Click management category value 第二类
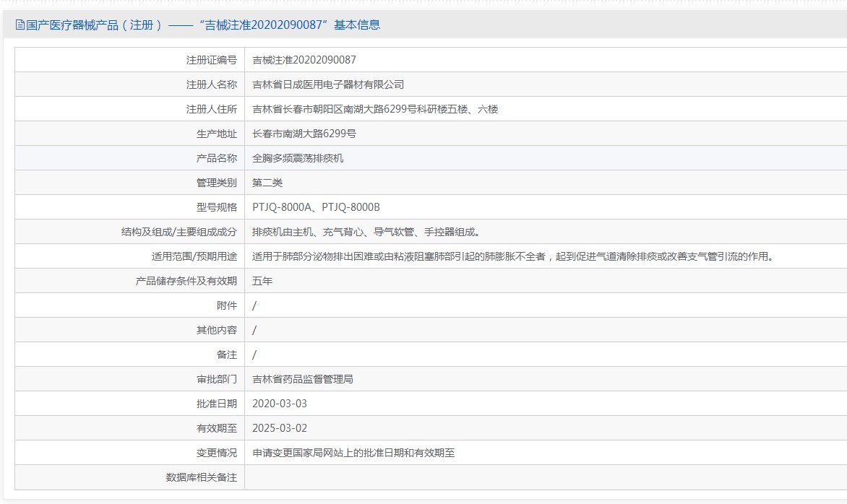847x504 pixels. point(267,183)
